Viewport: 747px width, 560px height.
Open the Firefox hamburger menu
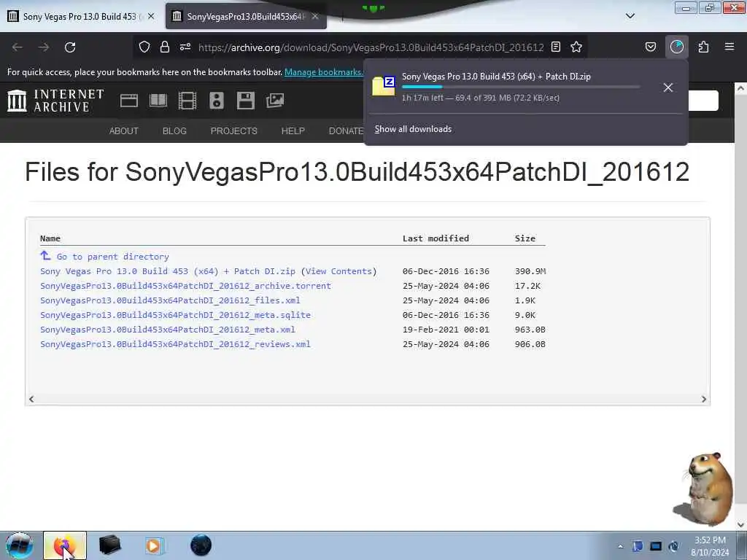[729, 47]
